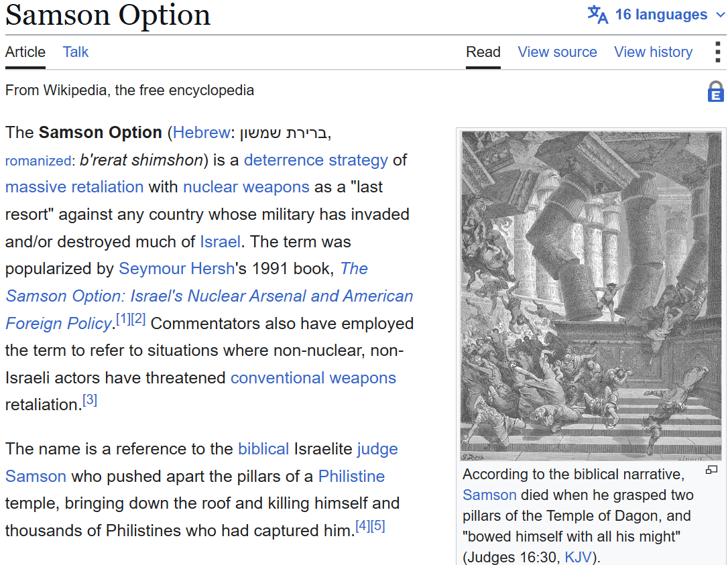Click the Samson Option page heading
Image resolution: width=728 pixels, height=565 pixels.
(108, 15)
